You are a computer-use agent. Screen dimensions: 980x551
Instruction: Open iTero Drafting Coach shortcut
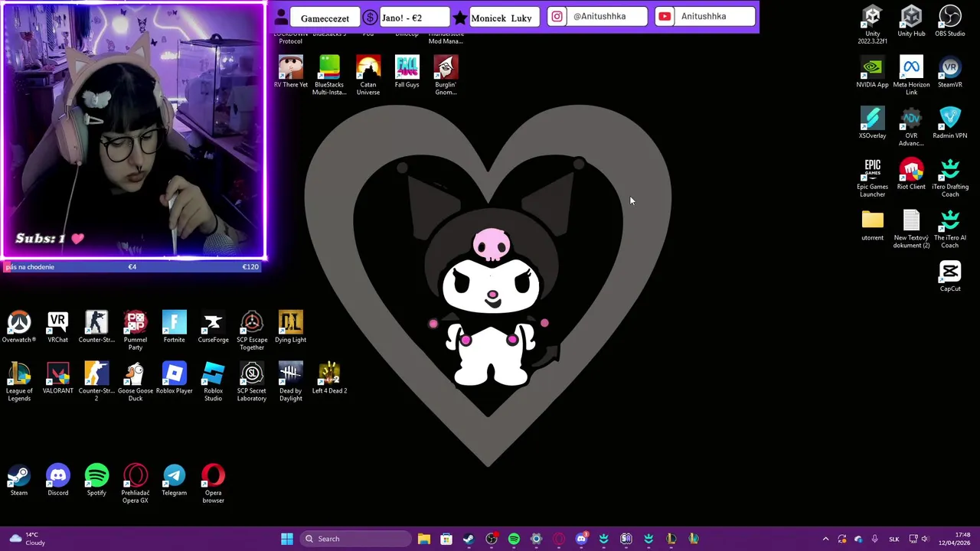pyautogui.click(x=950, y=178)
